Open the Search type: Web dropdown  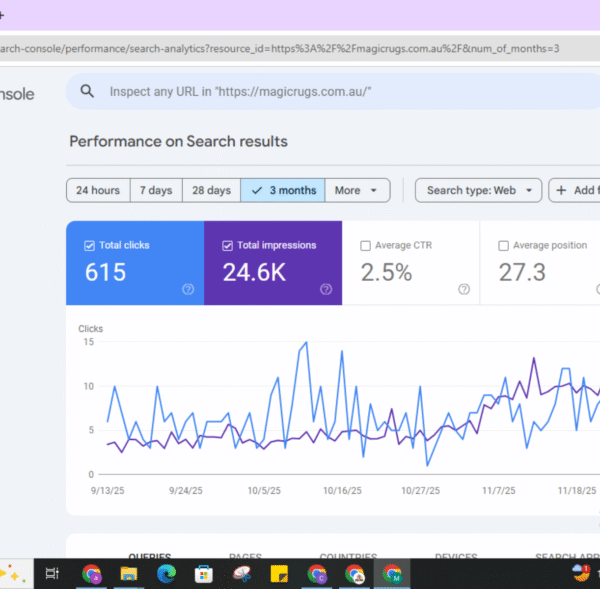[x=478, y=190]
